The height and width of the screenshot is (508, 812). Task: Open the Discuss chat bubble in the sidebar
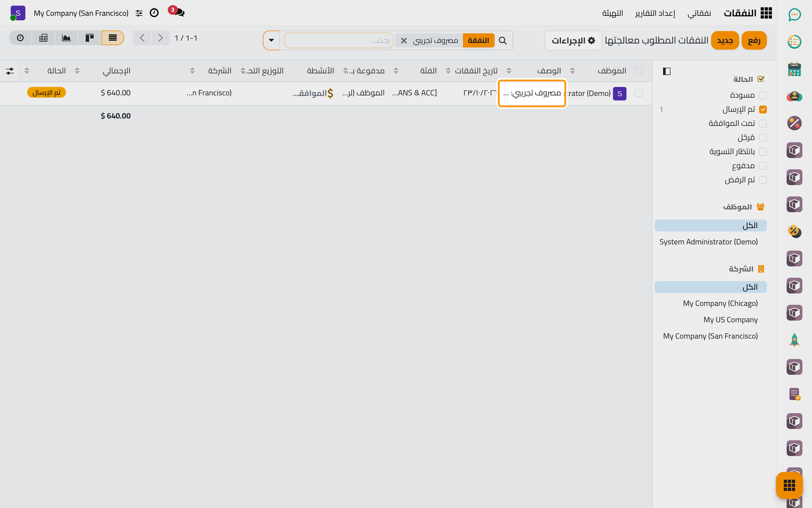click(x=794, y=15)
